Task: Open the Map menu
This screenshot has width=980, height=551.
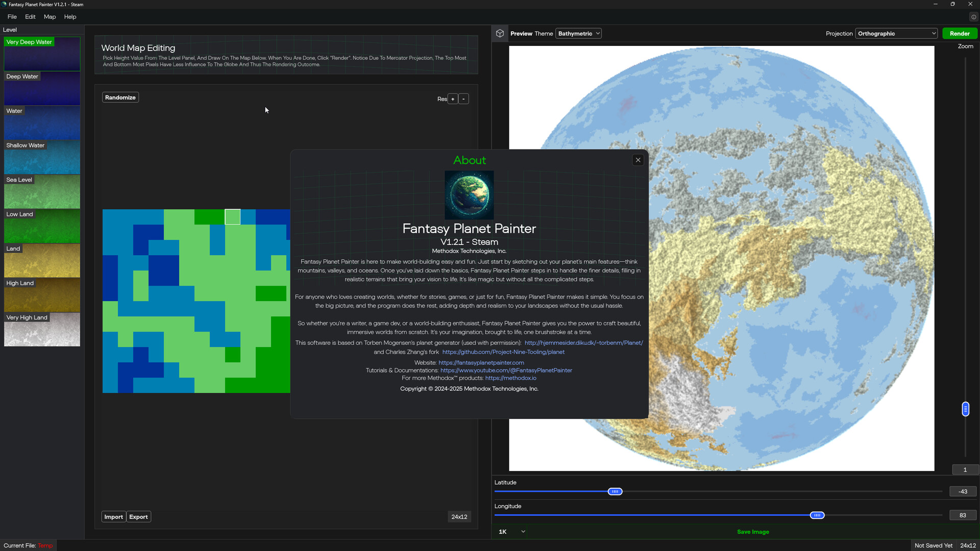Action: (49, 17)
